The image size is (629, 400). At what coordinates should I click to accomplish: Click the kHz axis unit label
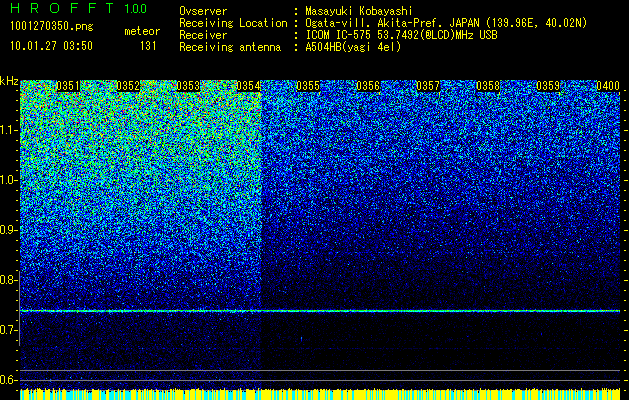9,81
